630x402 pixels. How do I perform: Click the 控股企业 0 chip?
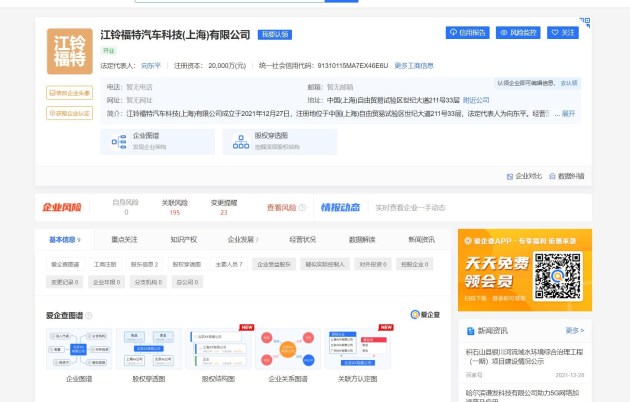coord(415,264)
